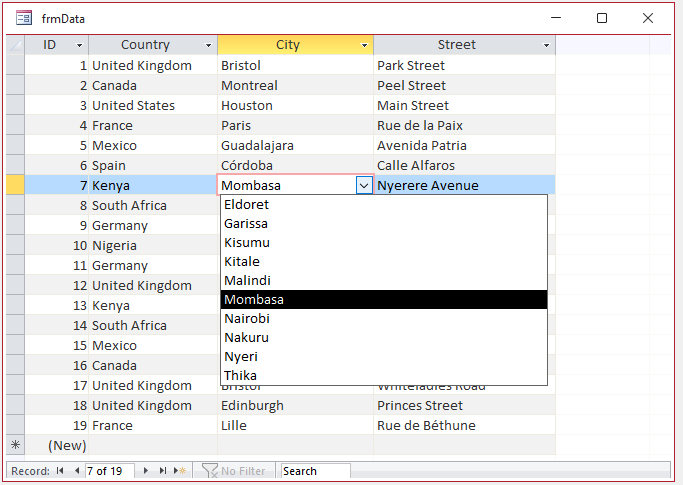
Task: Click Avenida Patria cell
Action: click(464, 146)
